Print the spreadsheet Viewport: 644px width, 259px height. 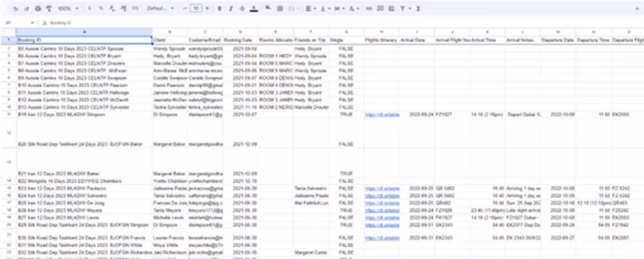38,9
